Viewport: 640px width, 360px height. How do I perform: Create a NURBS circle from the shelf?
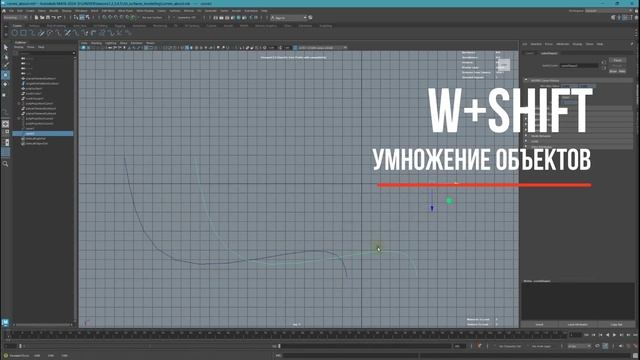point(15,33)
